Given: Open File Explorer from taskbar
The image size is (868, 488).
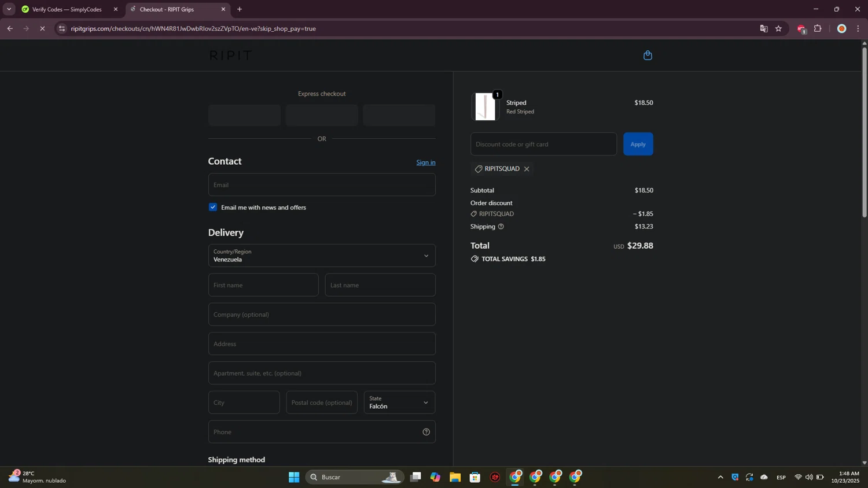Looking at the screenshot, I should tap(455, 477).
